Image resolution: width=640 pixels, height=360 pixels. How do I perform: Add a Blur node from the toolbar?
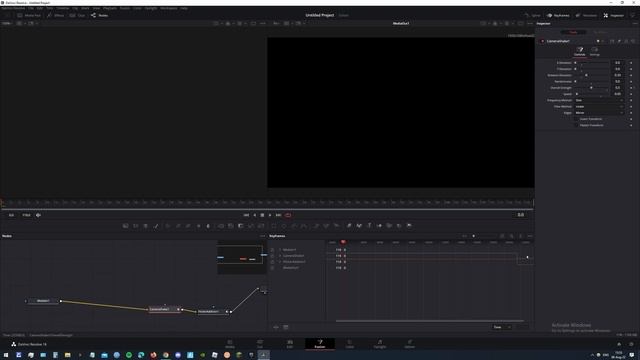pos(208,226)
